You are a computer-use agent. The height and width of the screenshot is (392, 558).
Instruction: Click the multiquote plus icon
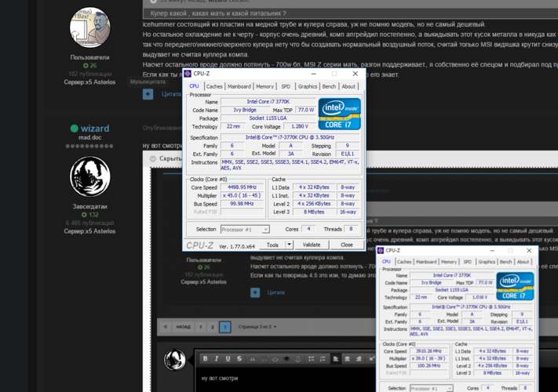[148, 94]
